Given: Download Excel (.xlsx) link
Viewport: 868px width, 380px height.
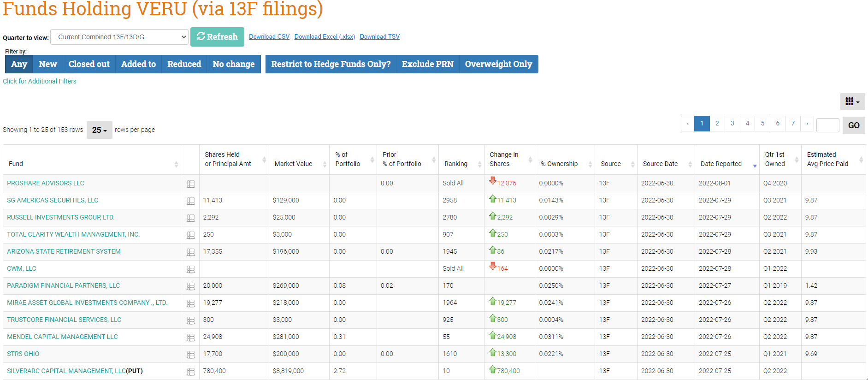Looking at the screenshot, I should pos(325,37).
